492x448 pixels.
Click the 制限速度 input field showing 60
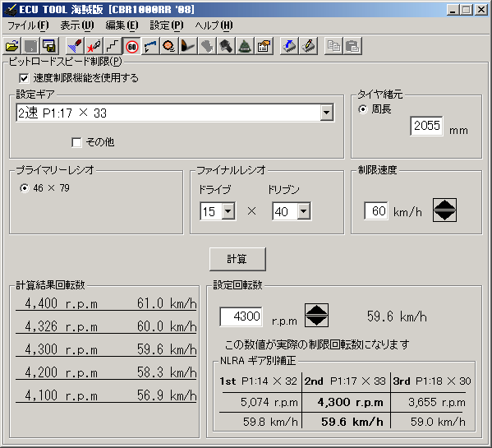pos(376,210)
